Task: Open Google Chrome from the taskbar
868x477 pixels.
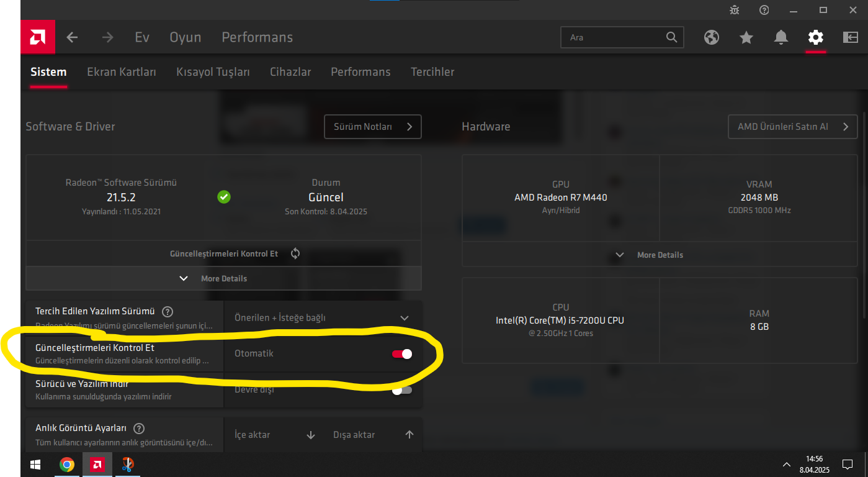Action: pyautogui.click(x=67, y=465)
